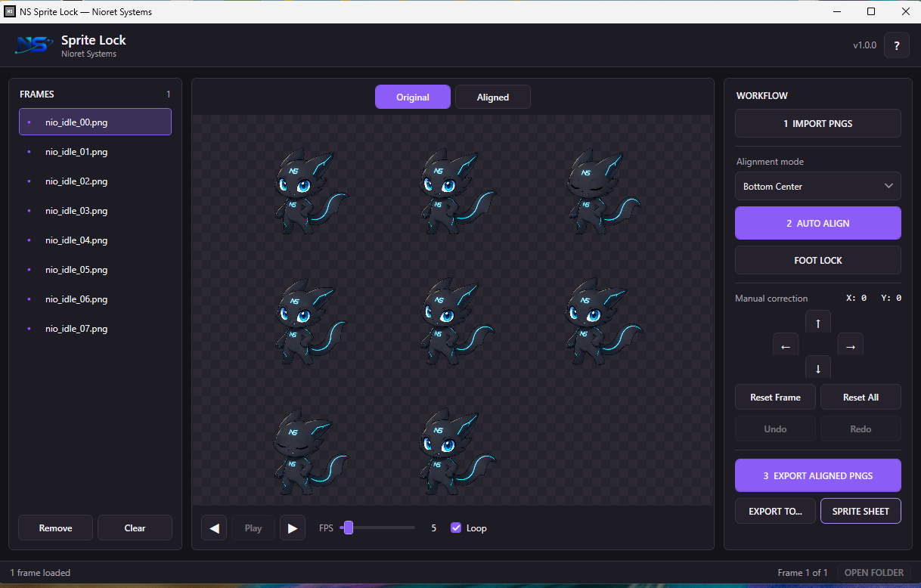The height and width of the screenshot is (588, 921).
Task: Select frame nio_idle_03.png
Action: click(x=95, y=211)
